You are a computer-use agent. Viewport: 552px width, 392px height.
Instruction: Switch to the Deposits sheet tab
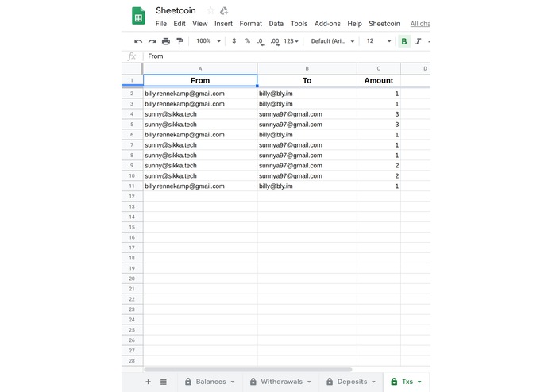pyautogui.click(x=351, y=382)
